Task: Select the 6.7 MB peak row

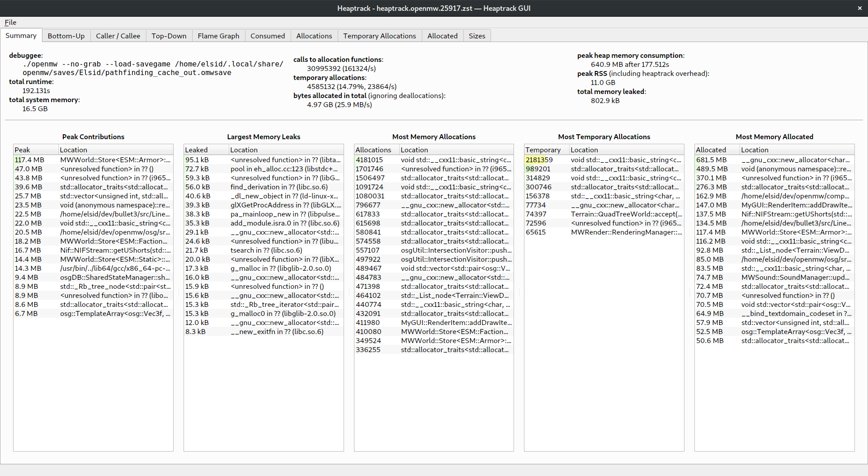Action: click(93, 313)
